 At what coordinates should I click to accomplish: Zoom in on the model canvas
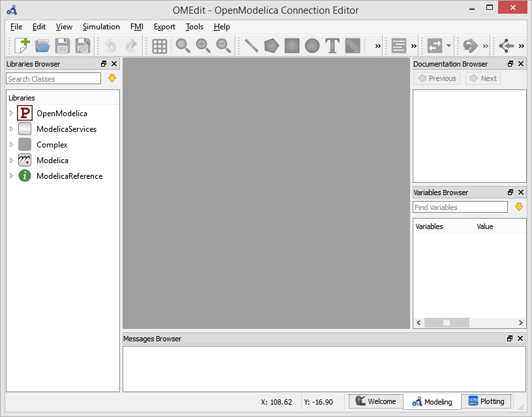203,46
